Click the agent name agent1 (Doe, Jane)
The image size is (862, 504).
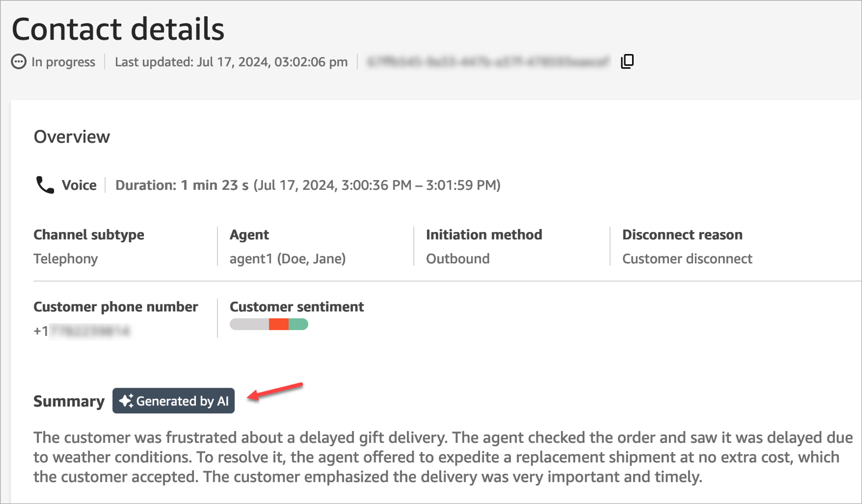287,258
